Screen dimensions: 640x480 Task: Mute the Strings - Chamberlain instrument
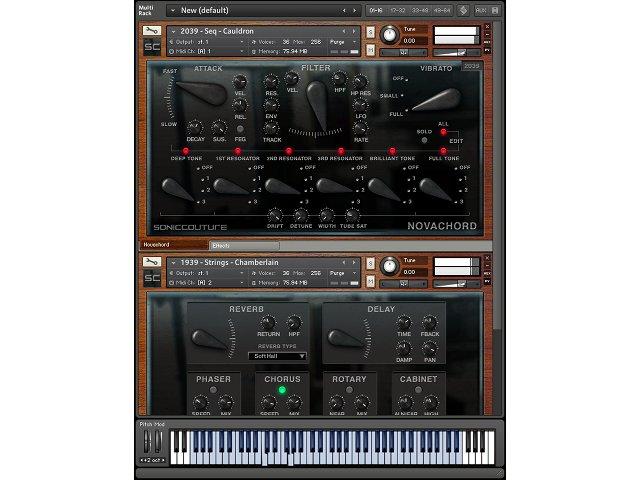click(371, 282)
